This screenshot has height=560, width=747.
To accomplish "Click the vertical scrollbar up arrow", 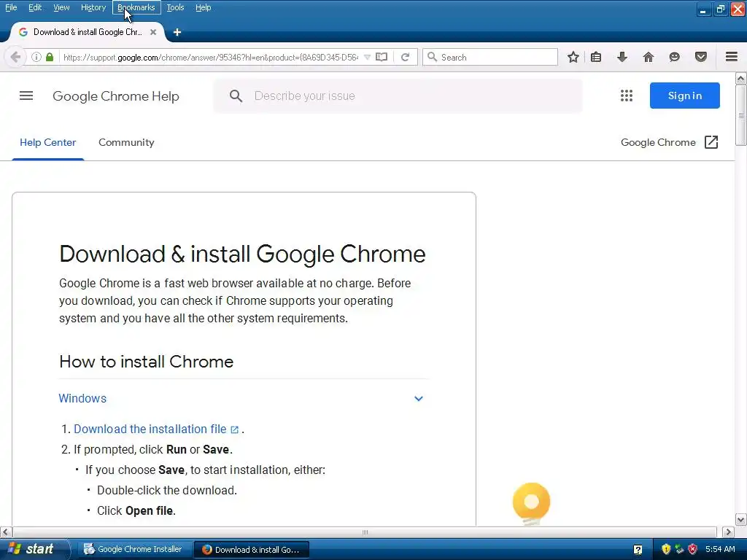I will click(741, 78).
